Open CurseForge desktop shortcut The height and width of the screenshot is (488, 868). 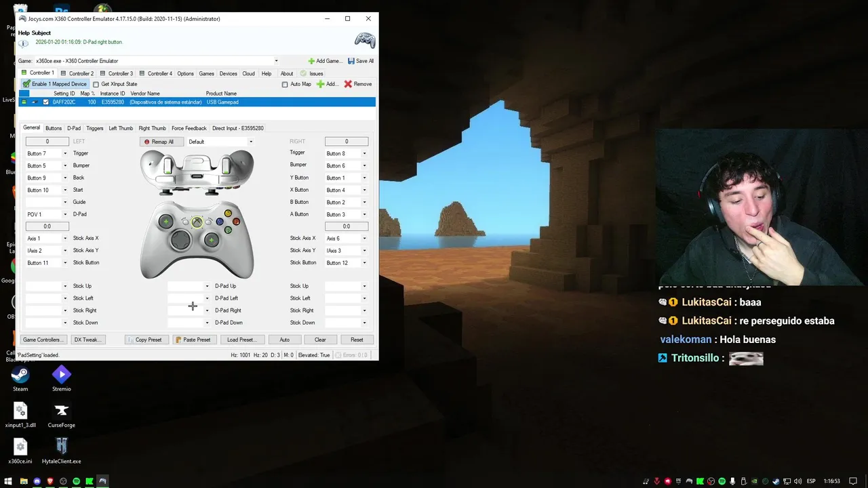pyautogui.click(x=62, y=415)
